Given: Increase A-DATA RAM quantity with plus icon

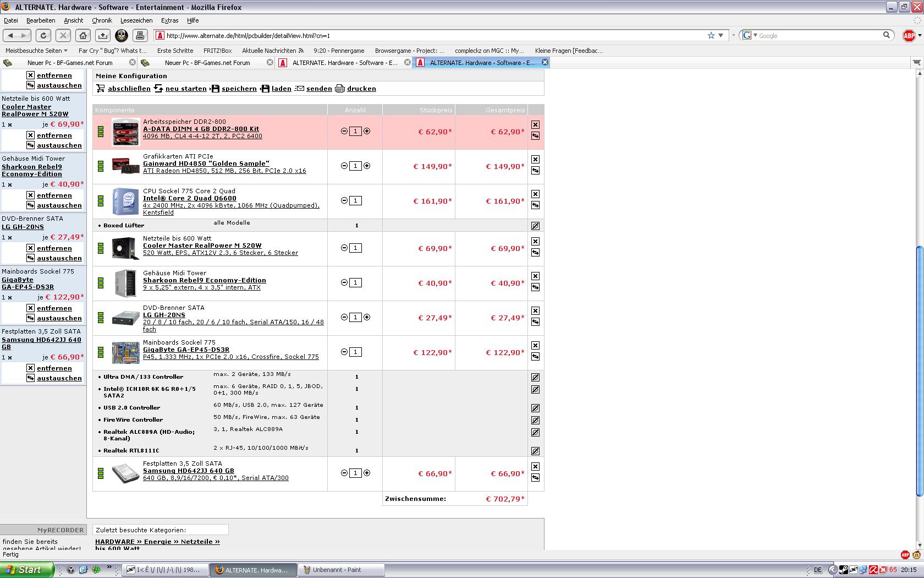Looking at the screenshot, I should pos(367,131).
